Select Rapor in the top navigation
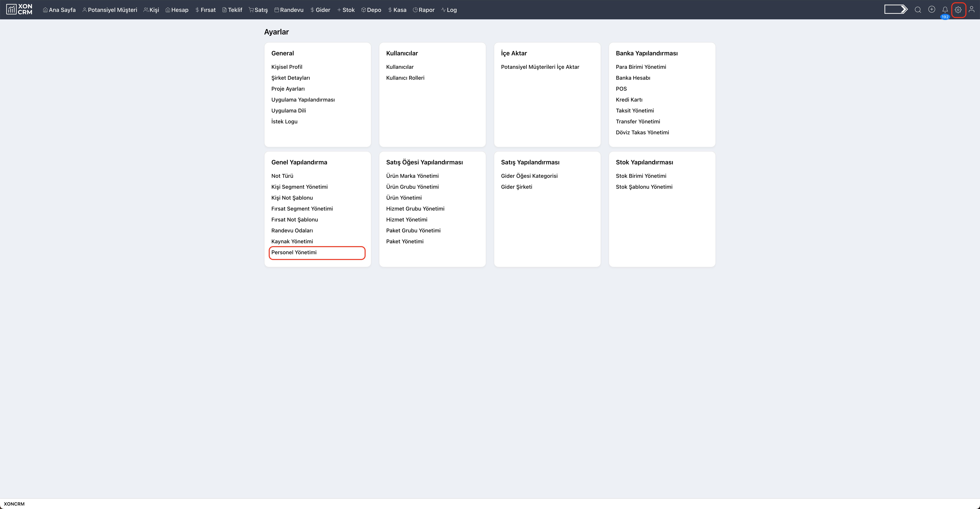 (423, 10)
